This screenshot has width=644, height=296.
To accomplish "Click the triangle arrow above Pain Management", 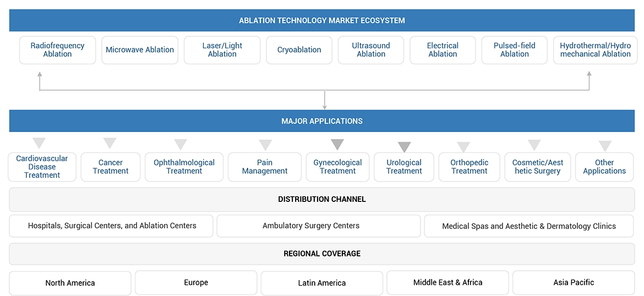I will click(x=265, y=145).
